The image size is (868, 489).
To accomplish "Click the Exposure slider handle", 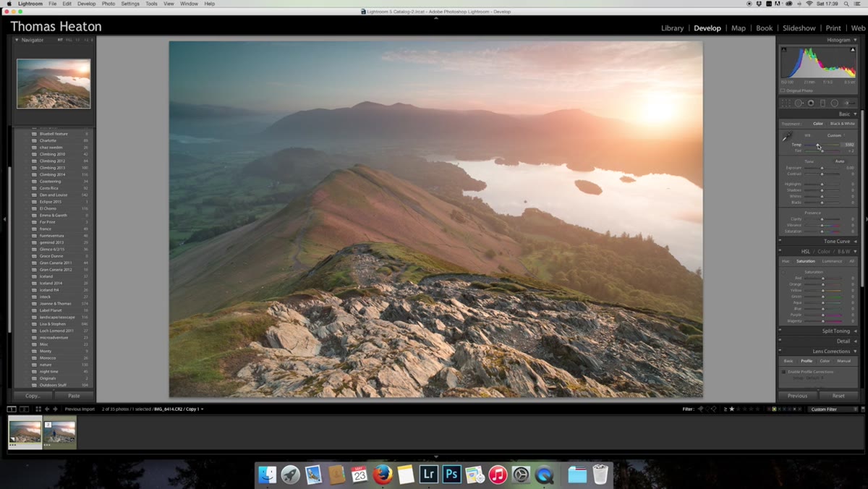I will tap(822, 168).
